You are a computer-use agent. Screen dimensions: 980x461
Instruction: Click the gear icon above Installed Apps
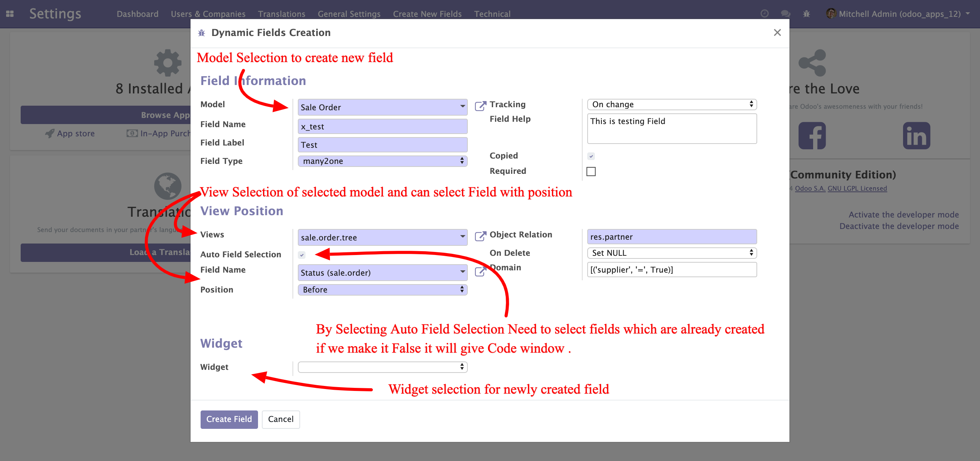pos(168,63)
